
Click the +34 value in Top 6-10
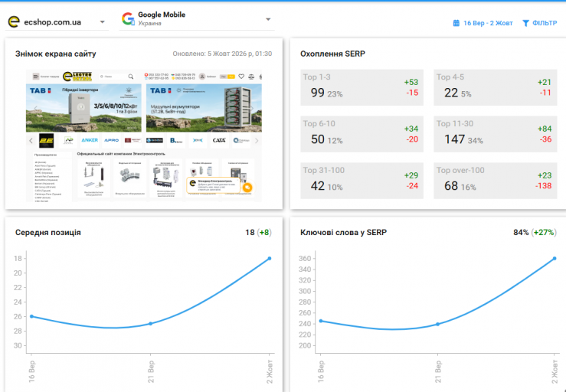click(x=411, y=129)
